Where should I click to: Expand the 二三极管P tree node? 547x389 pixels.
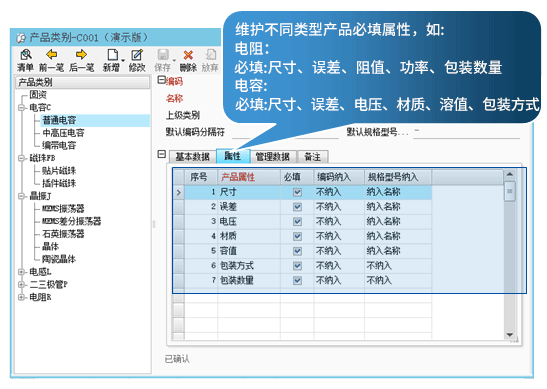click(21, 284)
